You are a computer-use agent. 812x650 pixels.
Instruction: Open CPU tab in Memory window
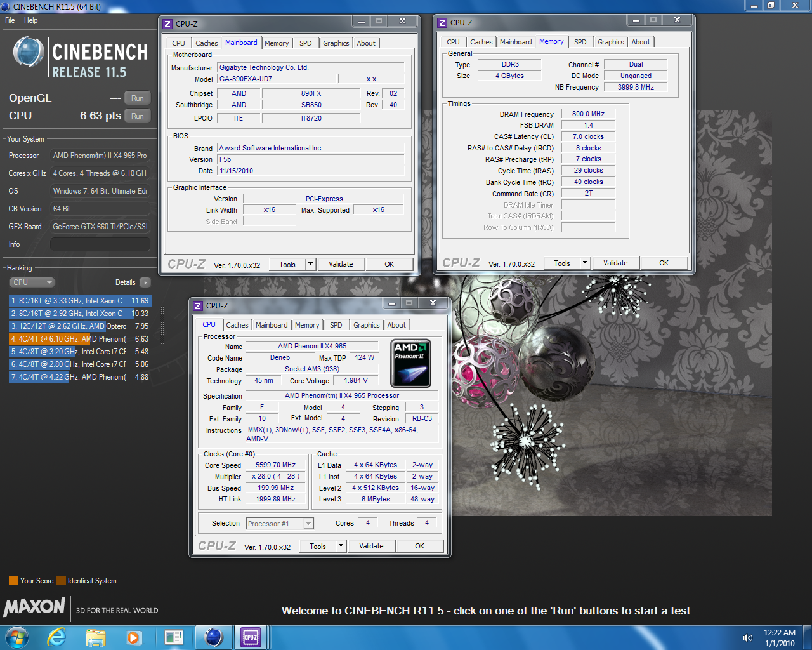(x=453, y=42)
